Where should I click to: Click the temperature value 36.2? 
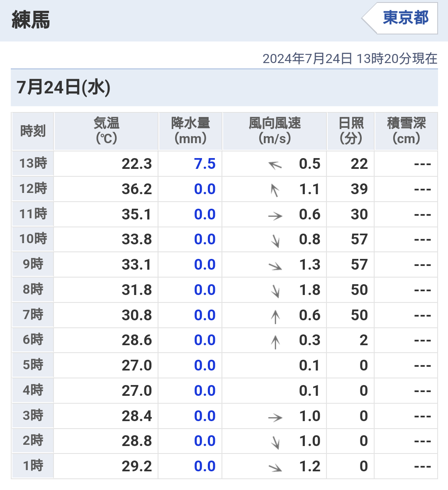[136, 189]
